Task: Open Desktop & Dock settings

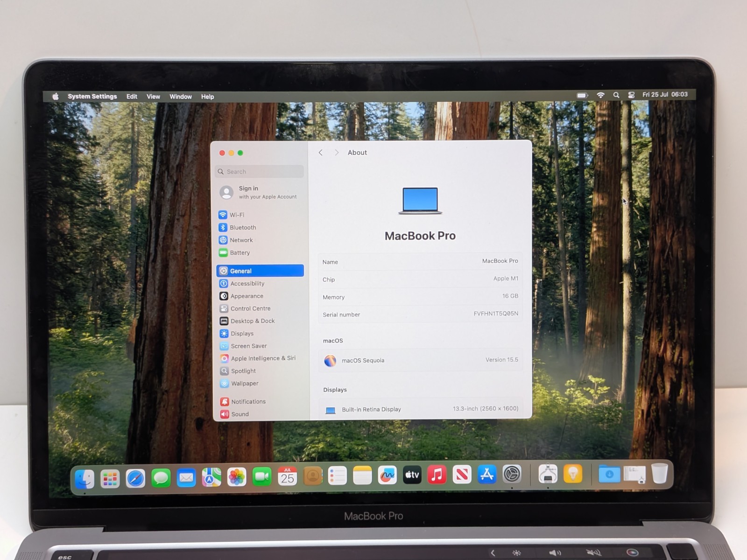Action: point(260,321)
